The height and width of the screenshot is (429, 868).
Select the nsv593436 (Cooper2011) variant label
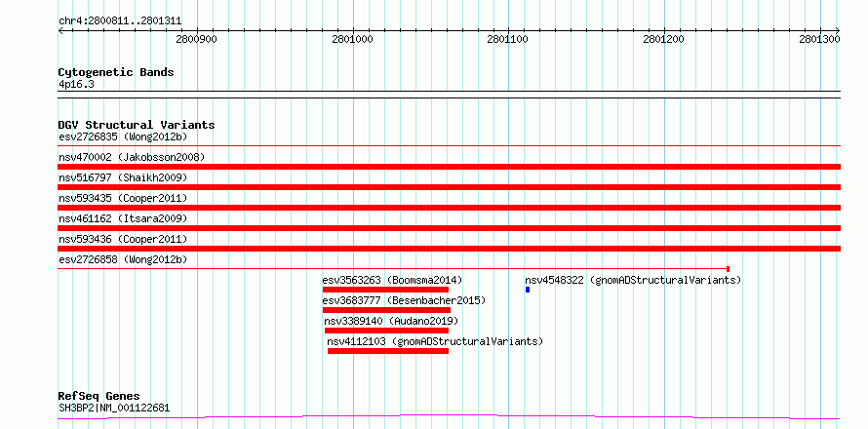pyautogui.click(x=123, y=239)
